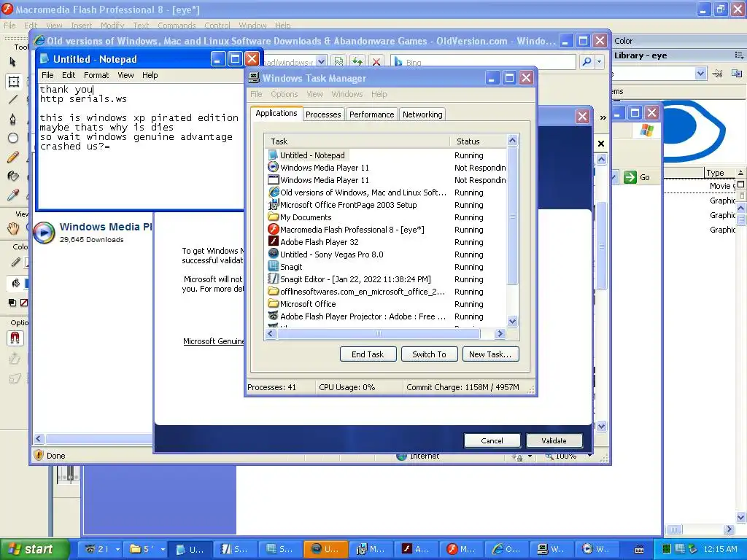Click the on-screen keyboard tray icon
The width and height of the screenshot is (747, 560).
(639, 550)
